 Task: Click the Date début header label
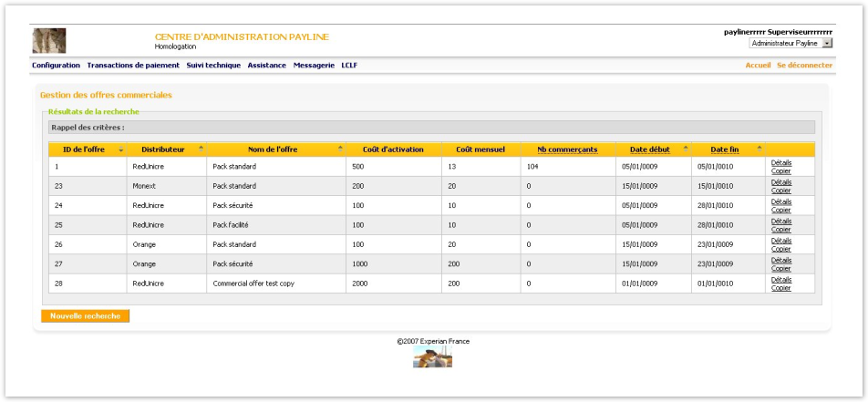(650, 149)
